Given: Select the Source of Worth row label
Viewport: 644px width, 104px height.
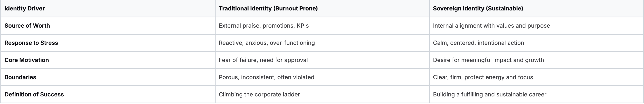Looking at the screenshot, I should pyautogui.click(x=27, y=26).
